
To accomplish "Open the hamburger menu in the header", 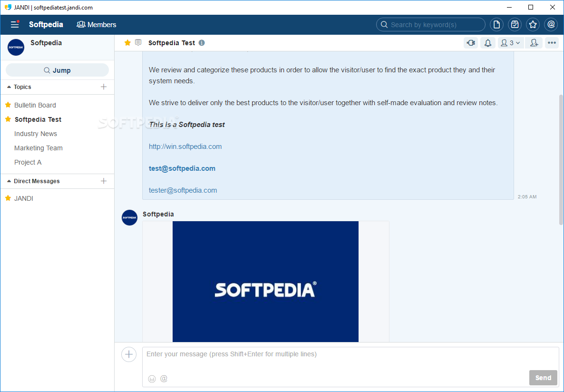I will [x=15, y=24].
